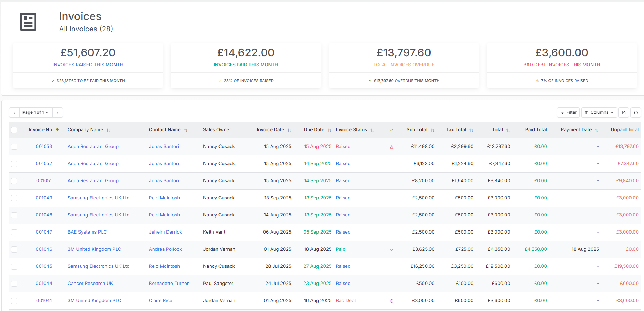Expand the Columns dropdown
Screen dimensions: 644x311
click(x=599, y=113)
